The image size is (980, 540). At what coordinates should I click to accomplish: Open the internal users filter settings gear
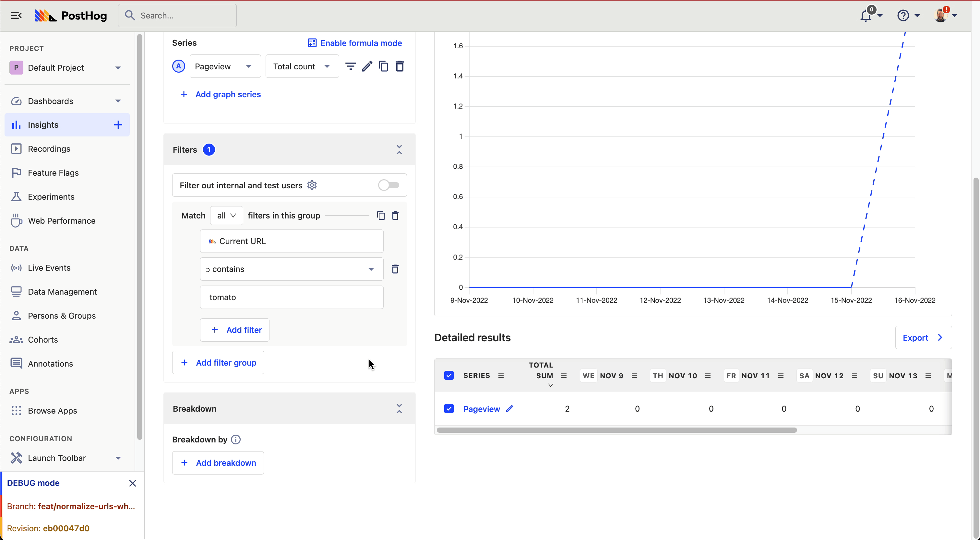312,185
